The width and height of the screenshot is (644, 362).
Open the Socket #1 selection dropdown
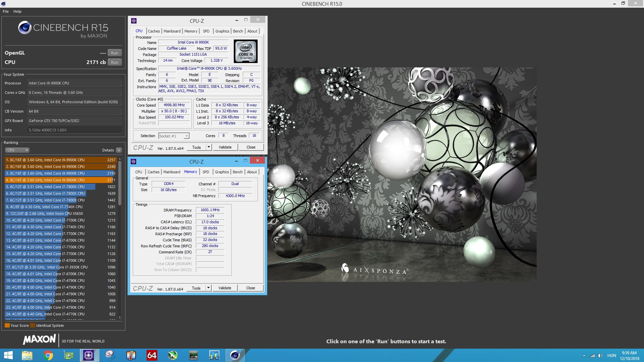coord(174,136)
